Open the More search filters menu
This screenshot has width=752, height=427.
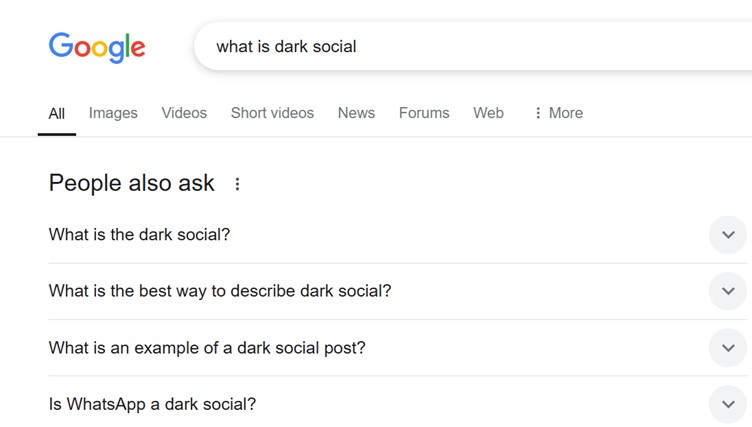point(559,113)
